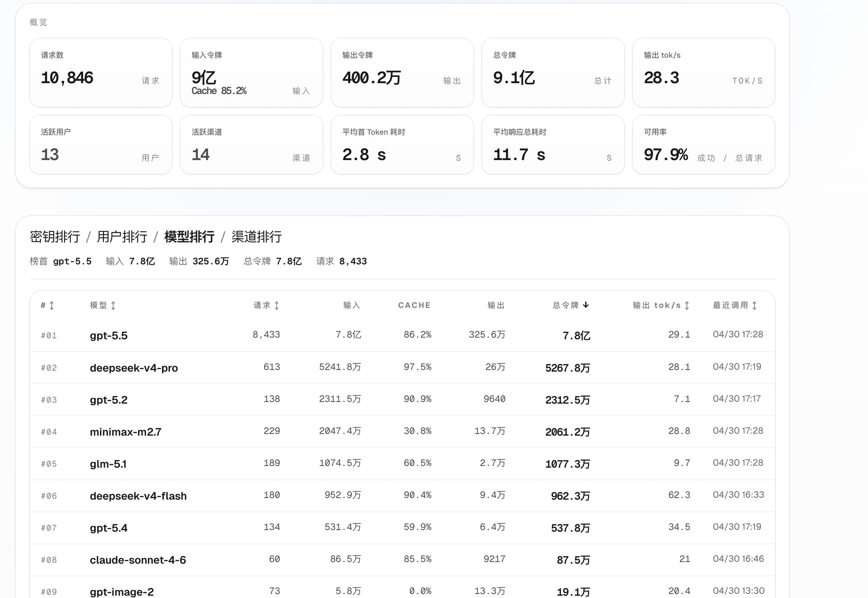The width and height of the screenshot is (868, 598).
Task: Sort by 输出 tok/s arrows icon
Action: coord(687,306)
